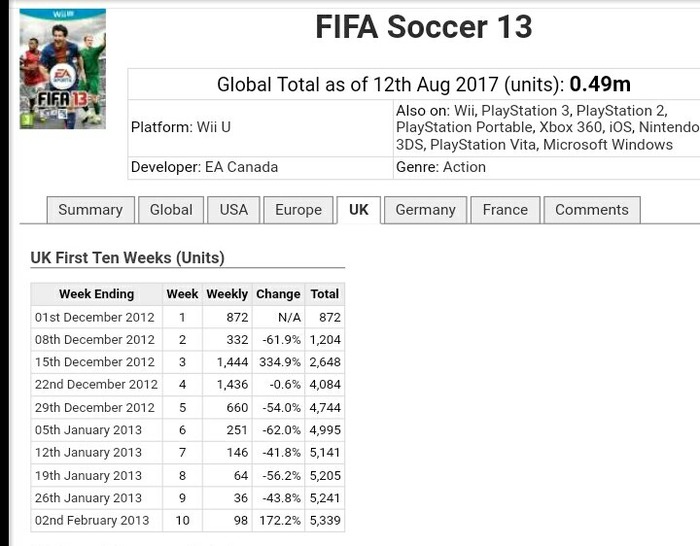Screen dimensions: 700x546
Task: Show the Comments tab
Action: click(592, 210)
